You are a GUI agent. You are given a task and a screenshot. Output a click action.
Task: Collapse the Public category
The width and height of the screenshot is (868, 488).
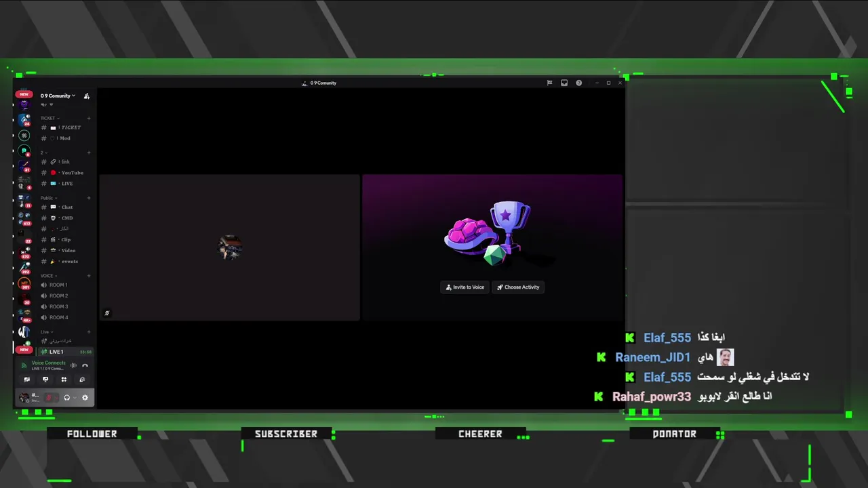tap(49, 198)
